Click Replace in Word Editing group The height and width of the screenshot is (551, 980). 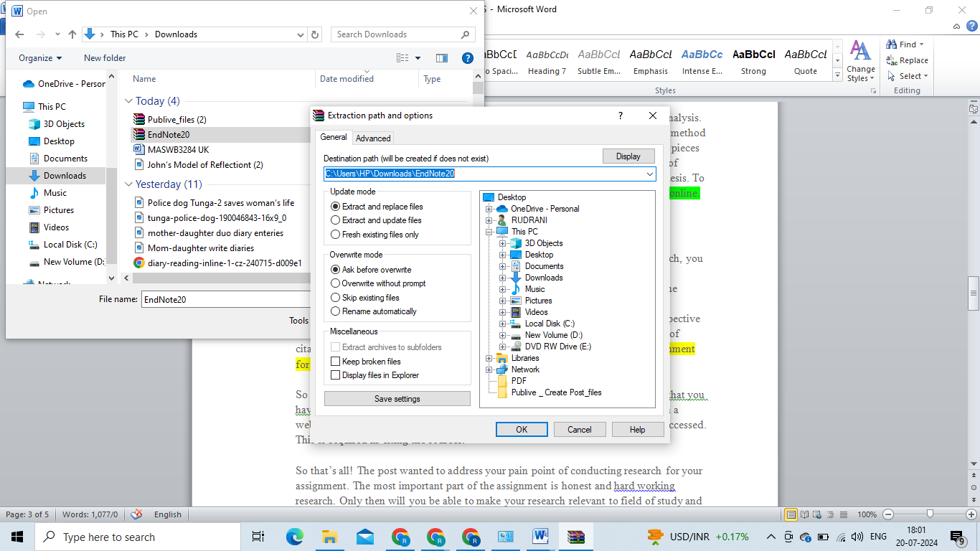click(x=908, y=60)
